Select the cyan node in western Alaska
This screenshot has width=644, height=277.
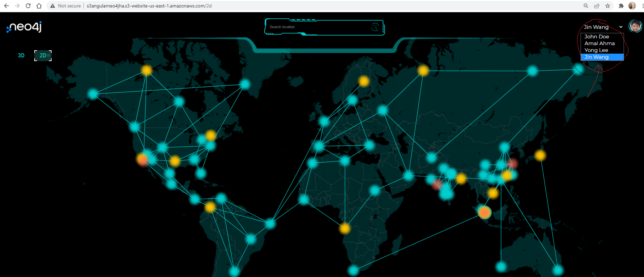pos(93,94)
